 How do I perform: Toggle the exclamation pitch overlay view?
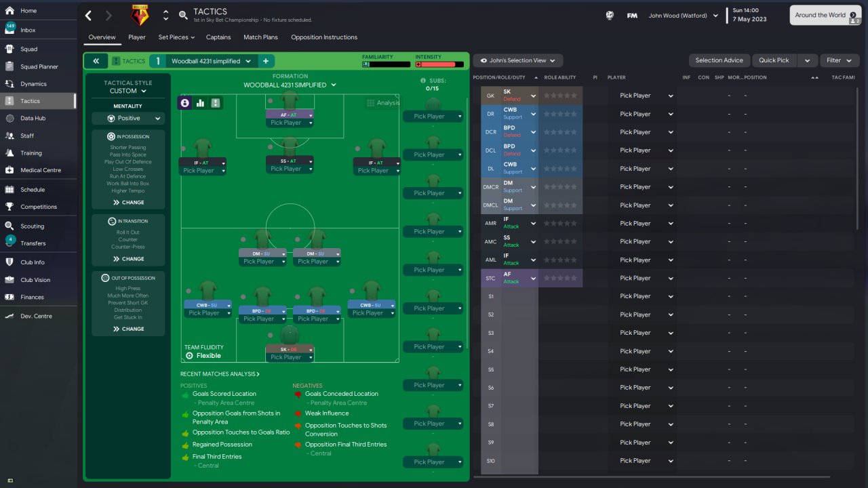click(x=215, y=103)
